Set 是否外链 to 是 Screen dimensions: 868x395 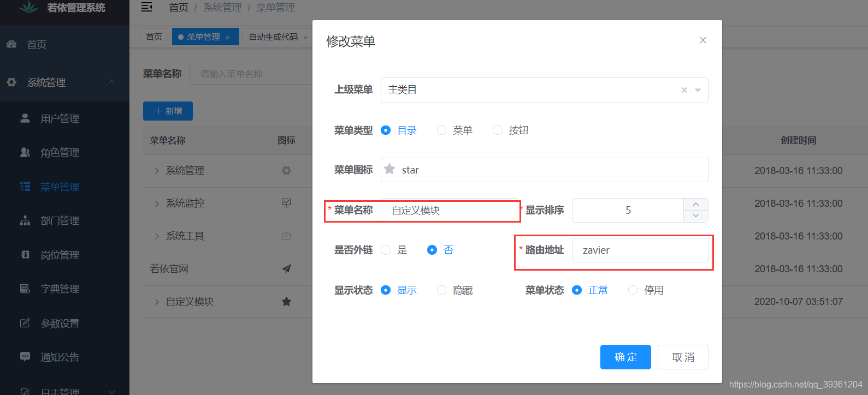[386, 249]
